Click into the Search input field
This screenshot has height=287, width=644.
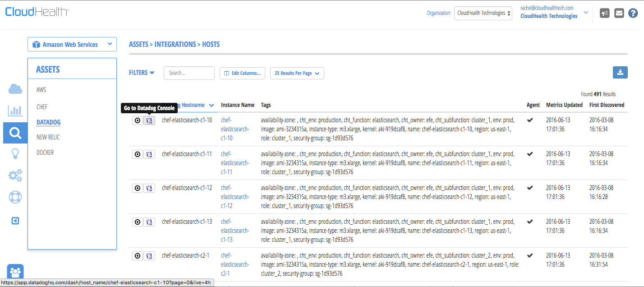coord(189,73)
